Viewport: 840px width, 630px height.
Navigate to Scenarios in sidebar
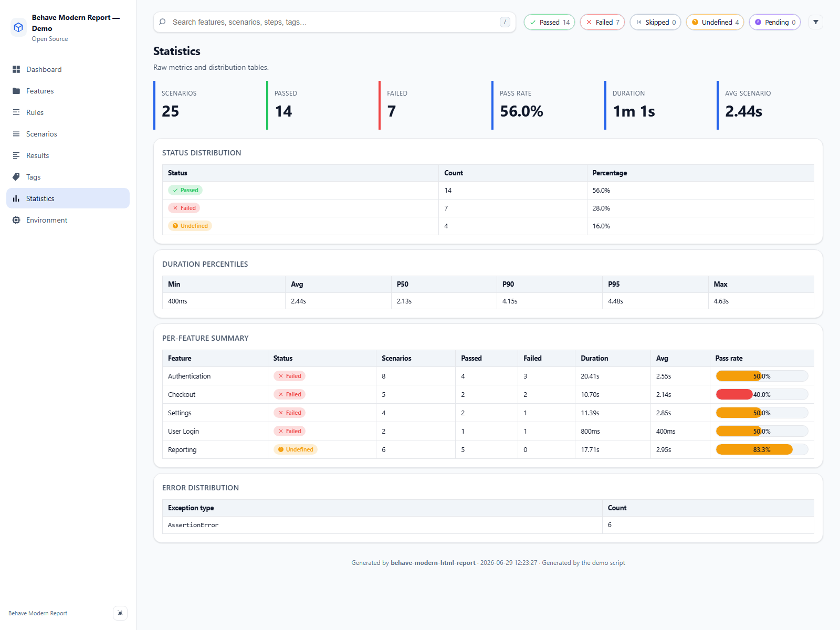pos(68,134)
